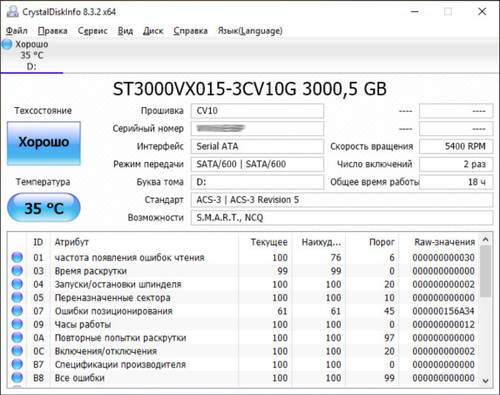The width and height of the screenshot is (500, 395).
Task: Click status orb for attribute 07 seek errors
Action: pos(17,311)
